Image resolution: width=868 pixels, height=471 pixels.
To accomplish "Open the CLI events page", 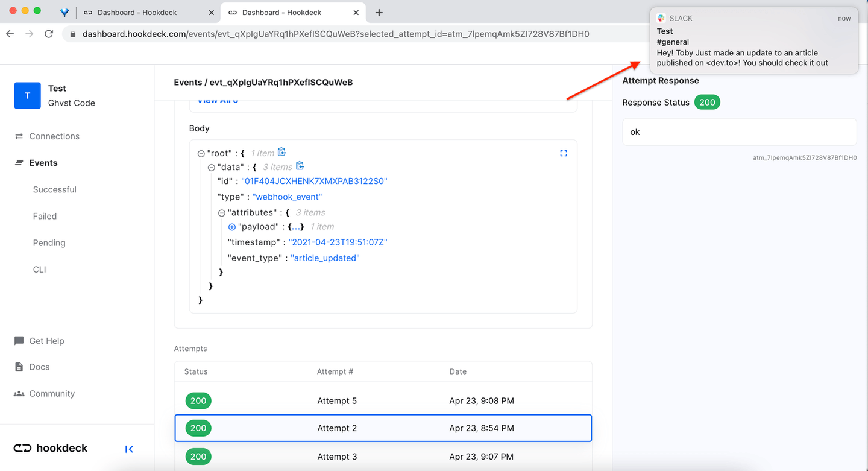I will pyautogui.click(x=39, y=269).
